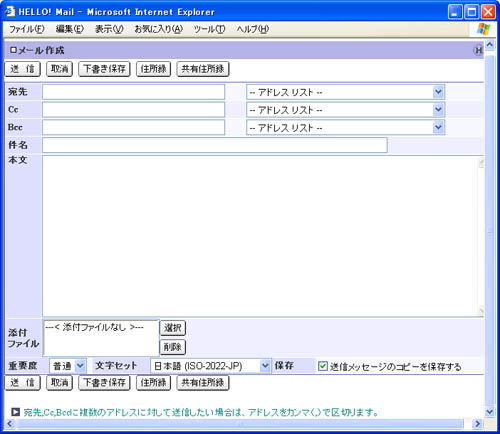The image size is (500, 434).
Task: Close the HELLO! Mail window
Action: pyautogui.click(x=488, y=12)
